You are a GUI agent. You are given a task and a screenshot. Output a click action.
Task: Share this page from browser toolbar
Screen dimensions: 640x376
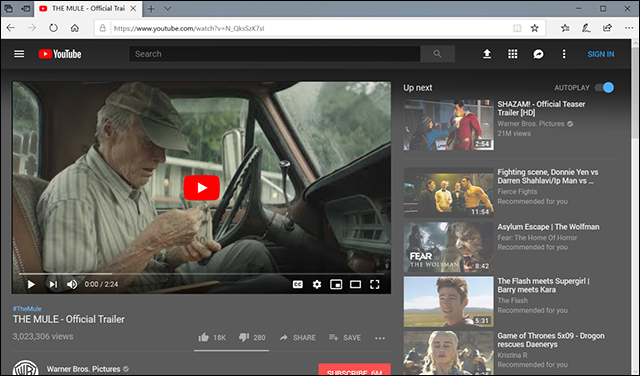(x=607, y=28)
